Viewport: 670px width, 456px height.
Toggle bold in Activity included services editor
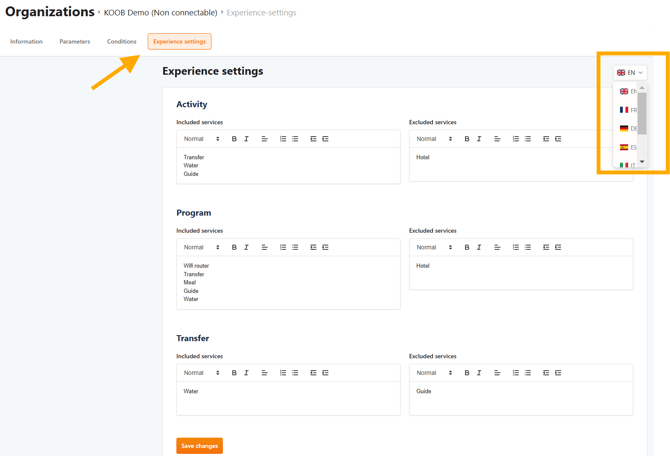tap(234, 139)
